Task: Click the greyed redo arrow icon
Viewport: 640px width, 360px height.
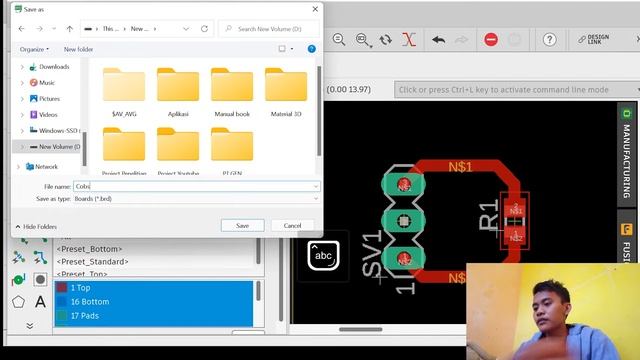Action: click(461, 40)
